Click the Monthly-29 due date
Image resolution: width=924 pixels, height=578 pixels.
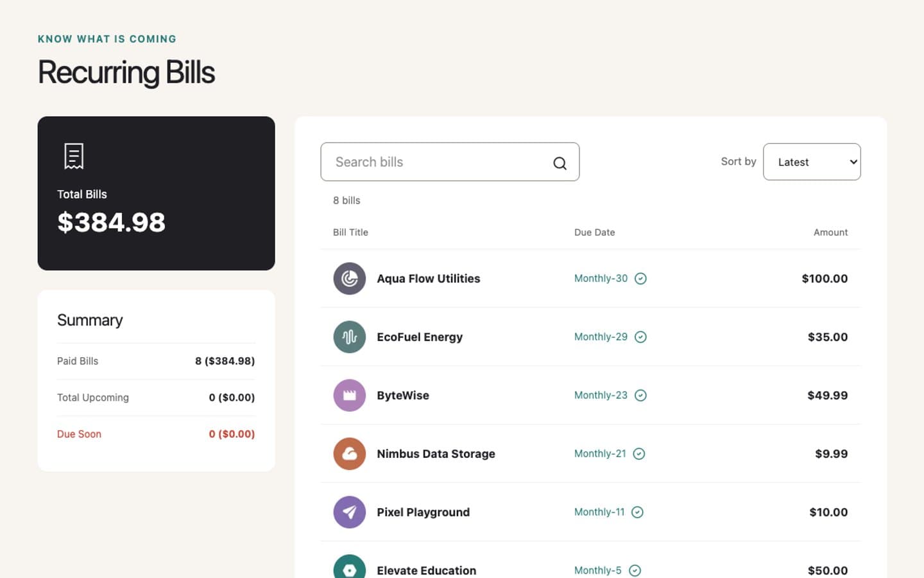(x=601, y=337)
